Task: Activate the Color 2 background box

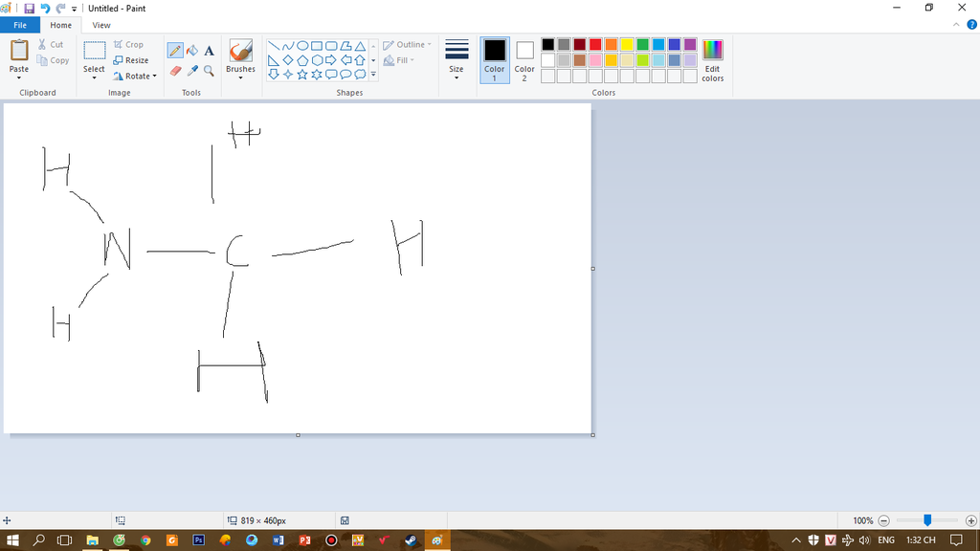Action: click(x=524, y=59)
